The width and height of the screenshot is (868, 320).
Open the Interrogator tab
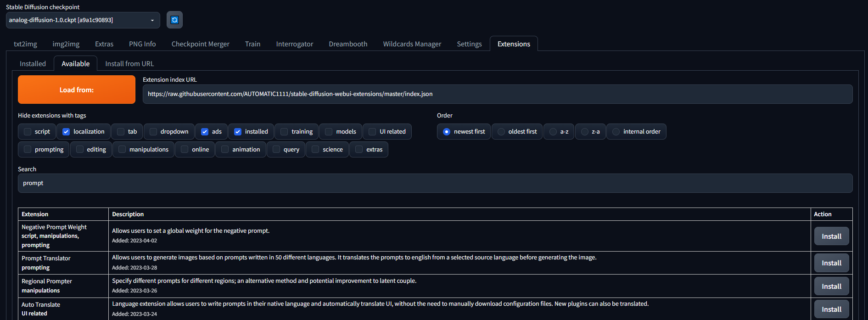point(295,44)
